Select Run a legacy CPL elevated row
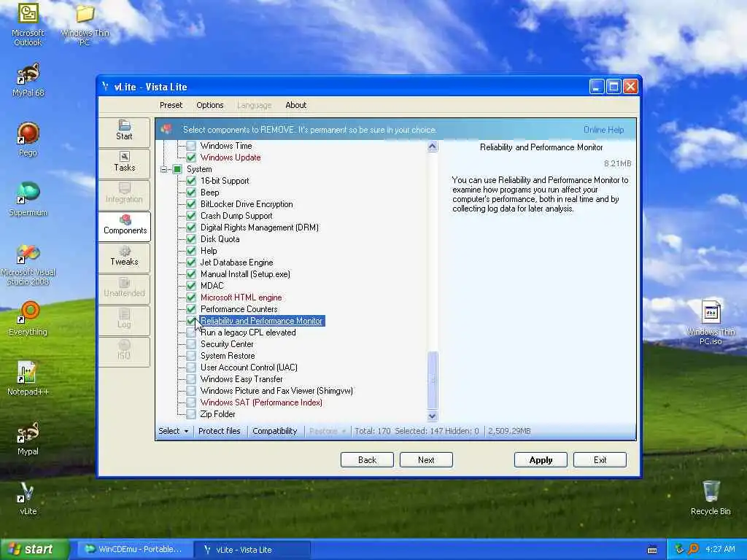The image size is (747, 560). tap(248, 332)
